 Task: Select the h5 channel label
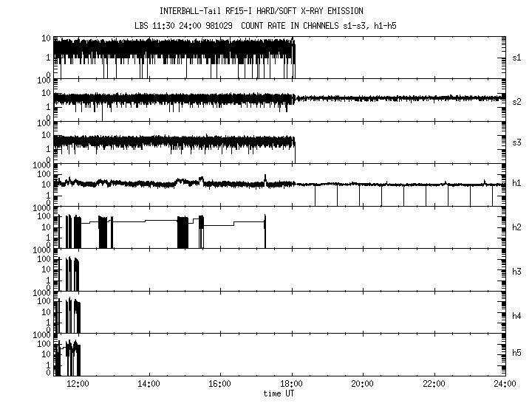[x=517, y=354]
